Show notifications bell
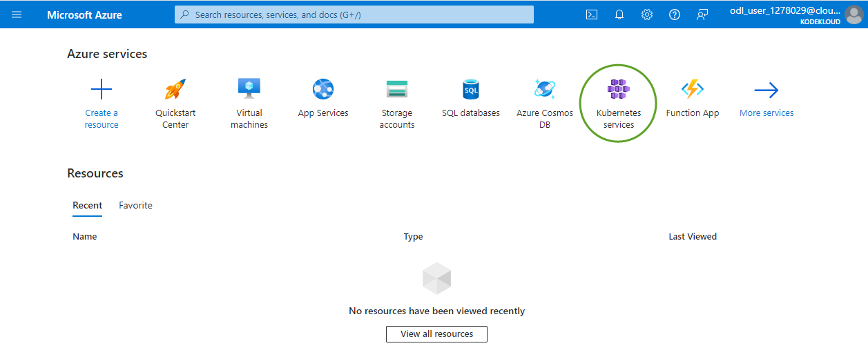This screenshot has height=348, width=868. (619, 14)
